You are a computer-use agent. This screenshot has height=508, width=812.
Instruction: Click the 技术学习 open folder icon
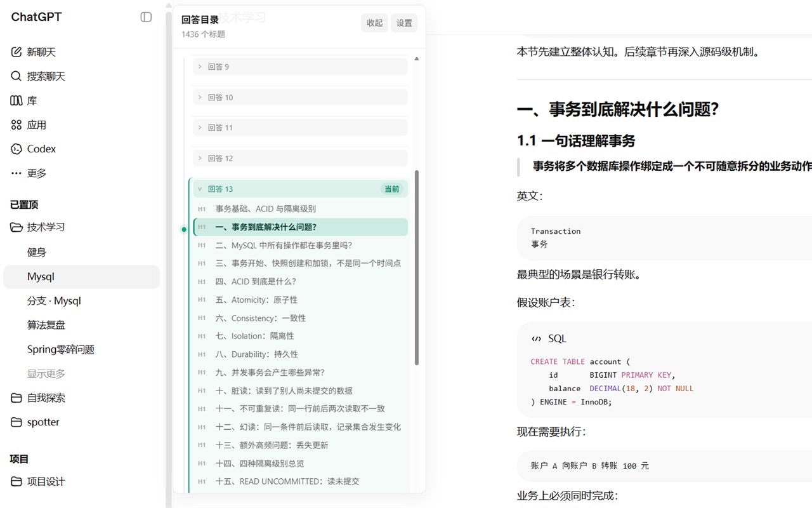(x=16, y=227)
